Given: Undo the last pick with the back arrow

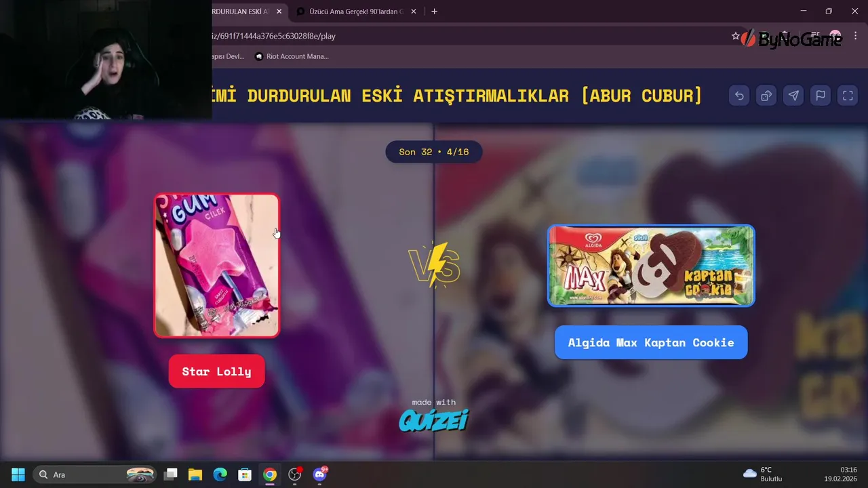Looking at the screenshot, I should pyautogui.click(x=739, y=96).
